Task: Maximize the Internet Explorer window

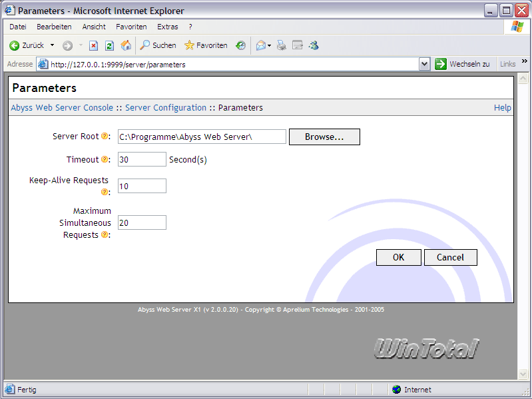Action: pyautogui.click(x=506, y=11)
